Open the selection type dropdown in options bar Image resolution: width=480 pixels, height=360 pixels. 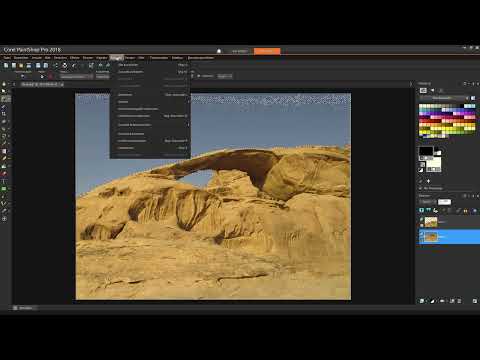(x=77, y=76)
